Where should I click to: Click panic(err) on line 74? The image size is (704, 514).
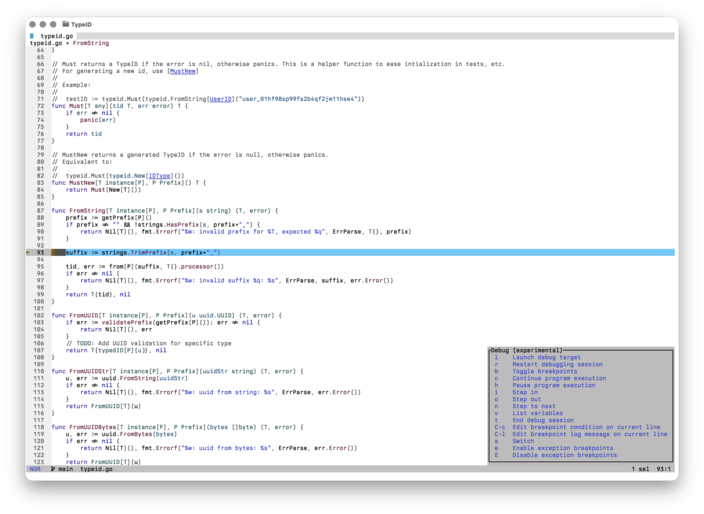[x=98, y=120]
